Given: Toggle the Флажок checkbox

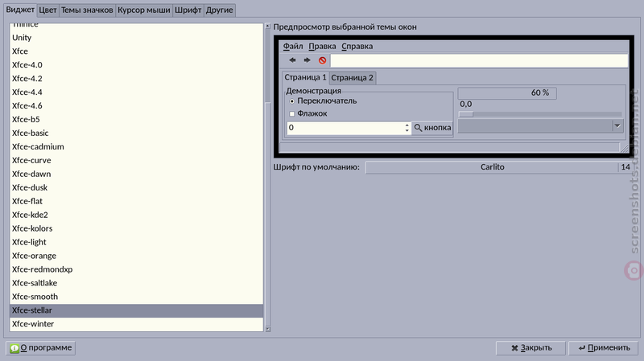Looking at the screenshot, I should click(292, 113).
